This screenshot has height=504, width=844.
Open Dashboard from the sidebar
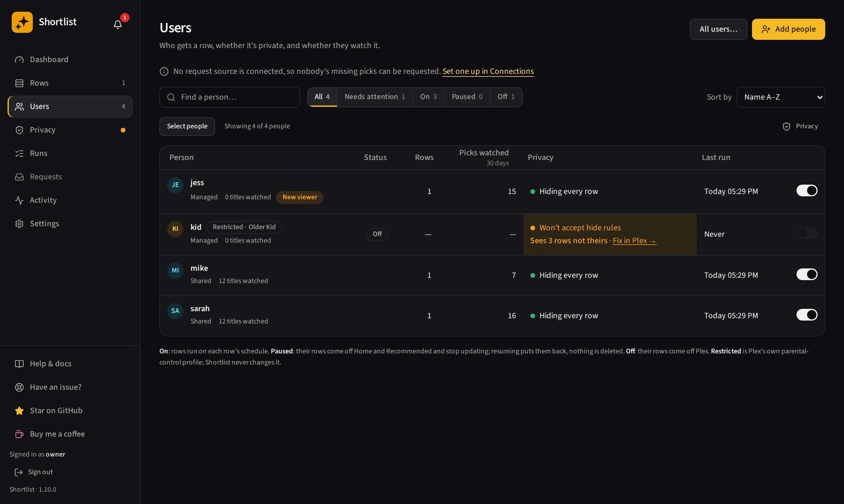(x=70, y=59)
